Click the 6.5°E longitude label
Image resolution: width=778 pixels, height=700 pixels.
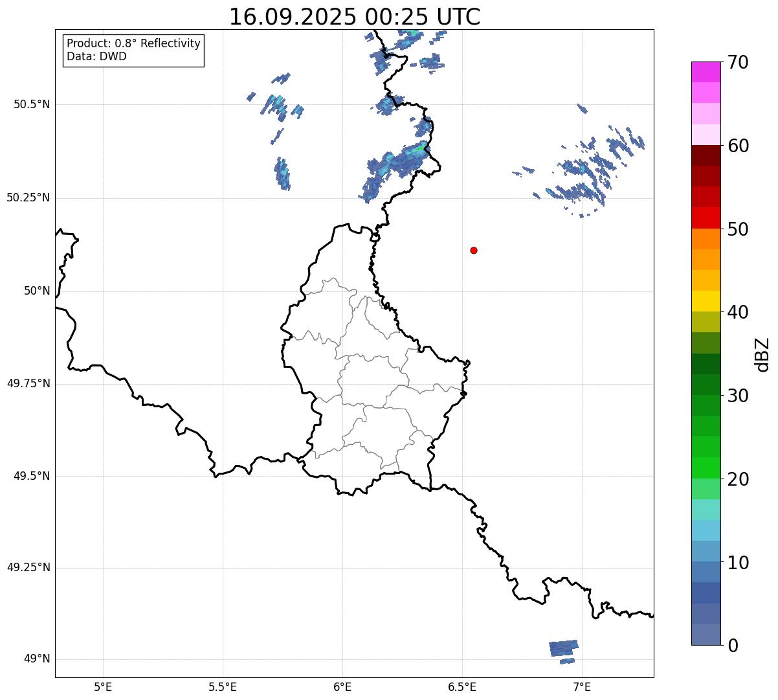click(x=462, y=687)
